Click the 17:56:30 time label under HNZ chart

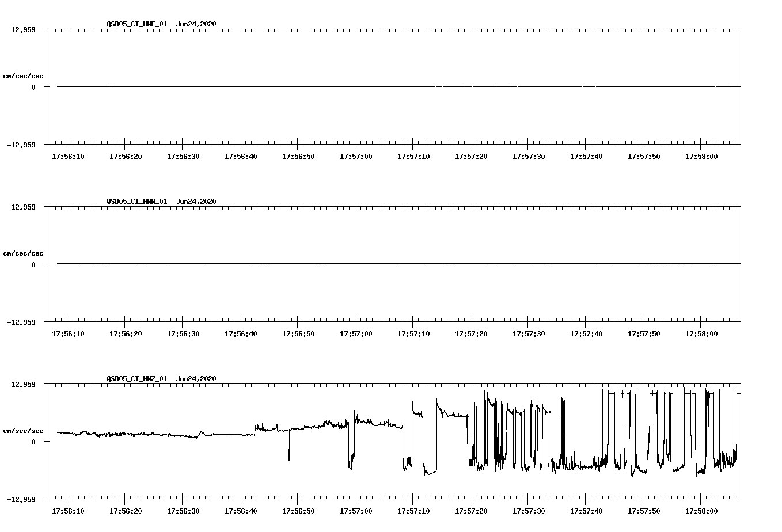[x=183, y=511]
